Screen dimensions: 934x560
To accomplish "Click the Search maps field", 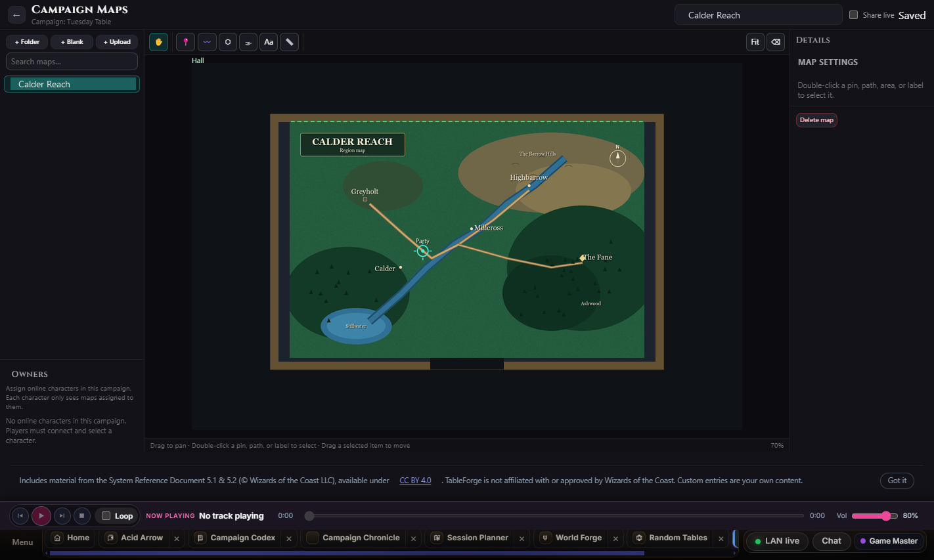I will coord(72,62).
